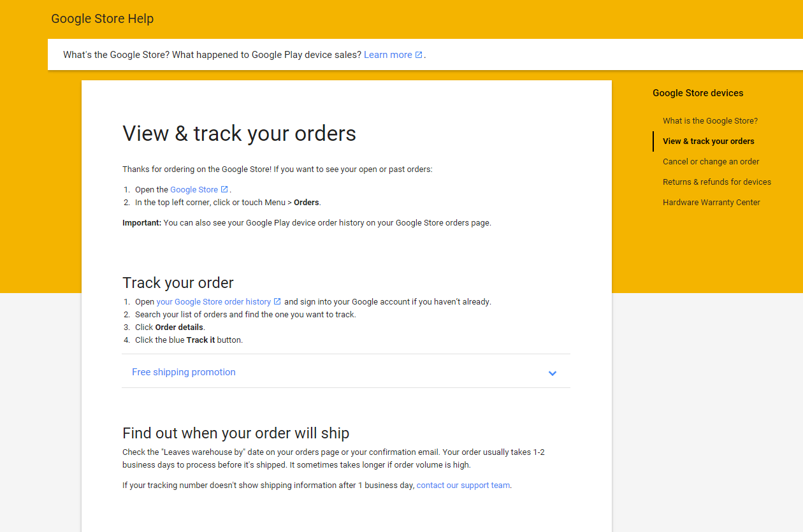Click the View & track your orders page title
803x532 pixels.
click(x=239, y=134)
